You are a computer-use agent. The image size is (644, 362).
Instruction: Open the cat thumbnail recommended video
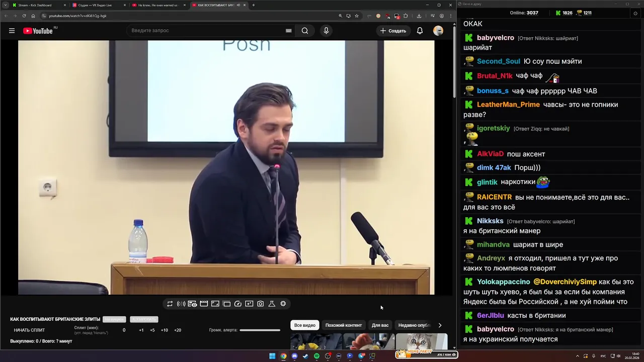(422, 341)
